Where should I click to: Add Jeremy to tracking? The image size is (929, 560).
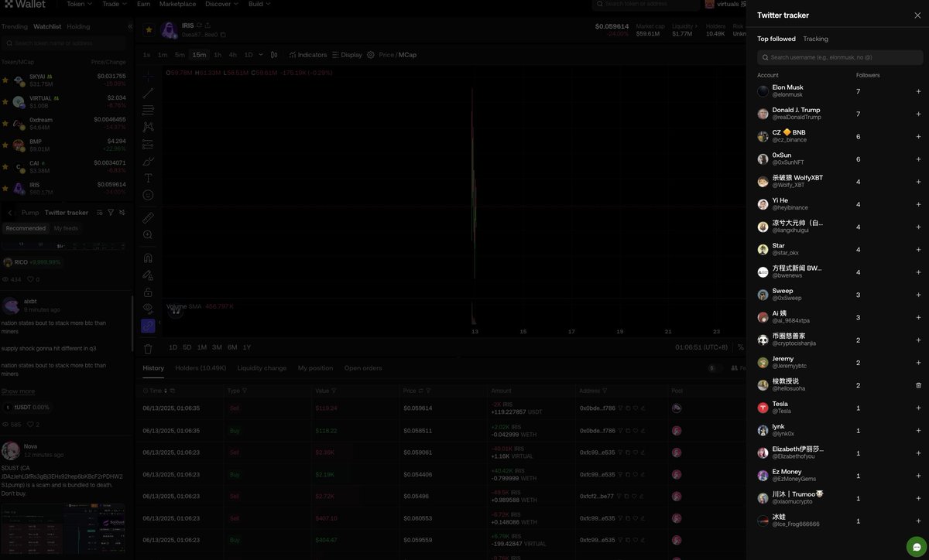point(918,363)
